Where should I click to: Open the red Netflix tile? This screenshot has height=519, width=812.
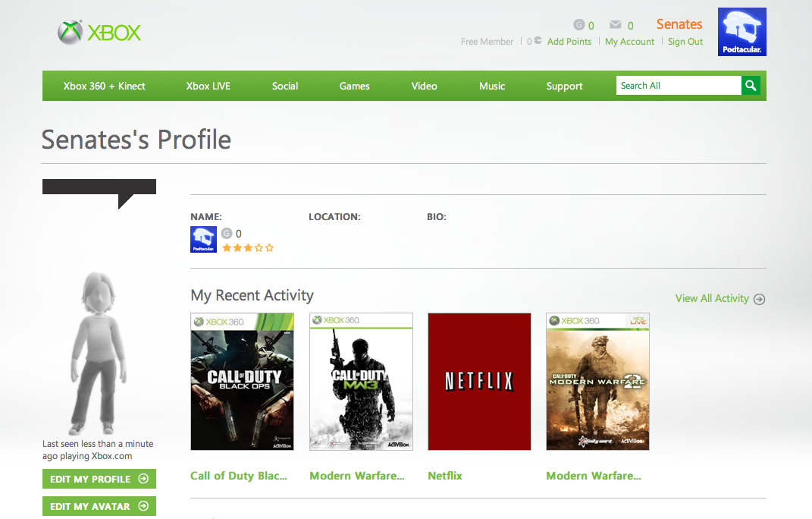(479, 382)
